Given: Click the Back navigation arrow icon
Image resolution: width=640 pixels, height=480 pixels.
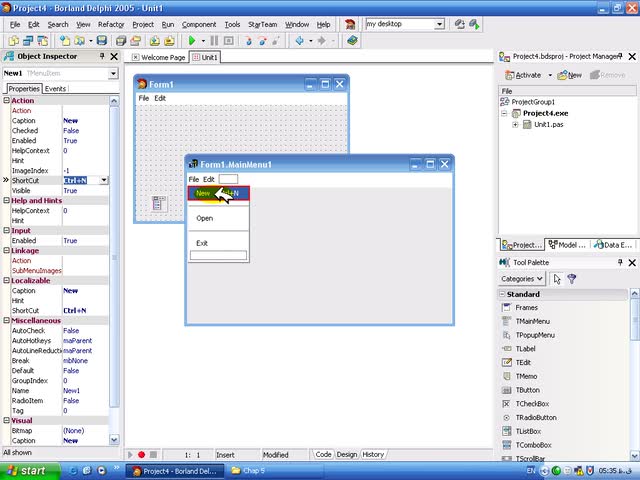Looking at the screenshot, I should point(300,41).
